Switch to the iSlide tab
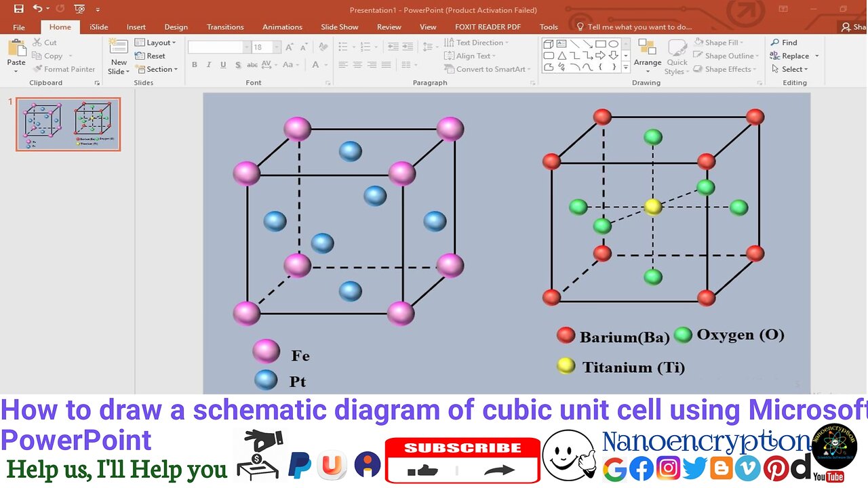 (x=98, y=27)
